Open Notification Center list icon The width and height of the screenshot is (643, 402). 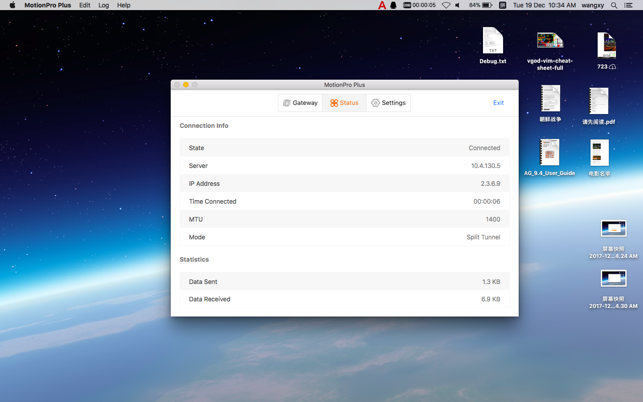pos(628,5)
